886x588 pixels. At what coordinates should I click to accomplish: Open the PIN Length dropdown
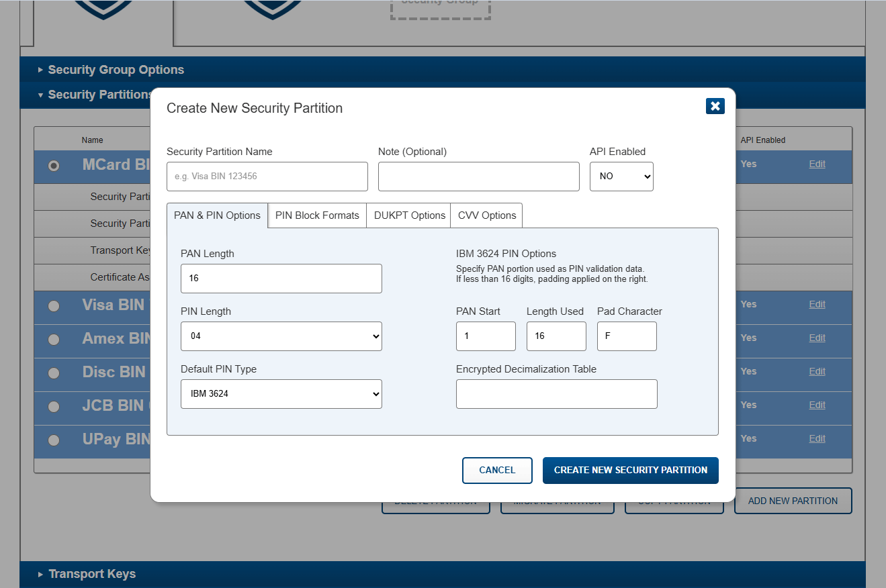point(281,336)
